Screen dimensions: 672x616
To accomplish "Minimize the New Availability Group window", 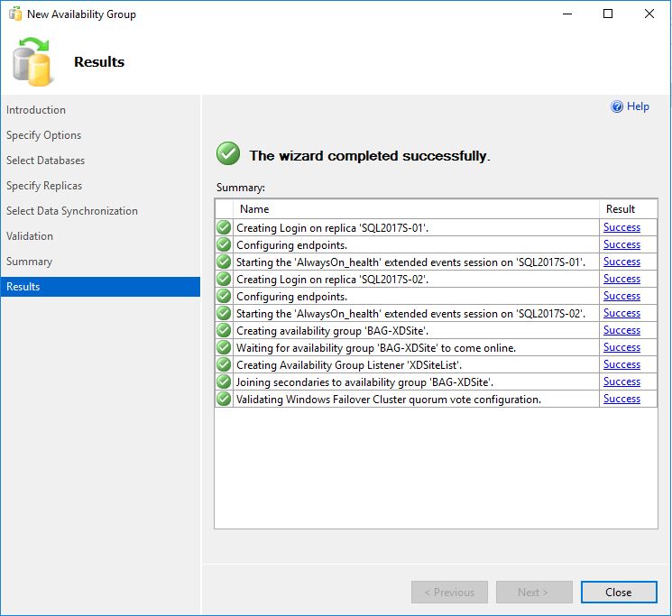I will coord(567,14).
